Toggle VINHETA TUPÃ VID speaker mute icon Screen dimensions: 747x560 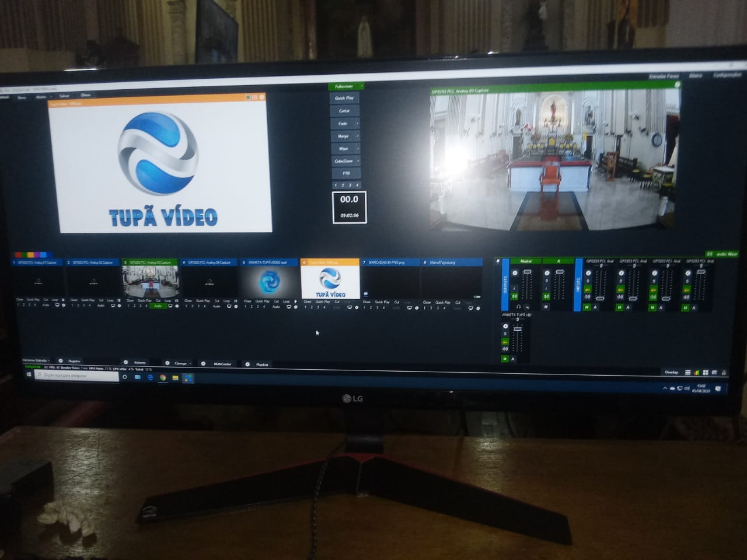coord(505,349)
